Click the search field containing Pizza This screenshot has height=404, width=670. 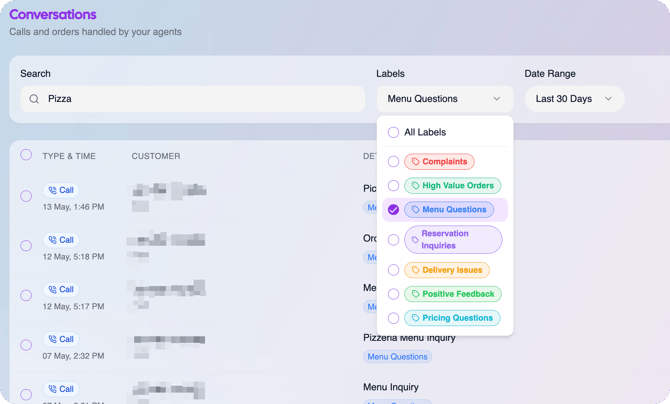[x=193, y=99]
